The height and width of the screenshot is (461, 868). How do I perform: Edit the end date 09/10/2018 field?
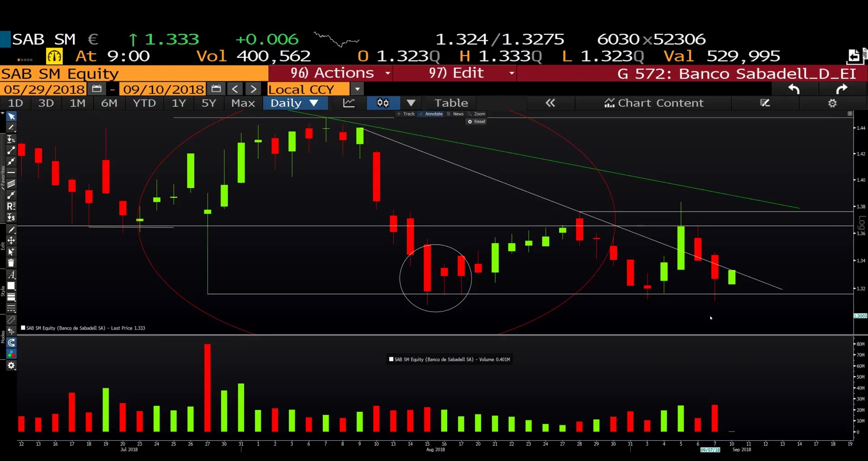[163, 89]
